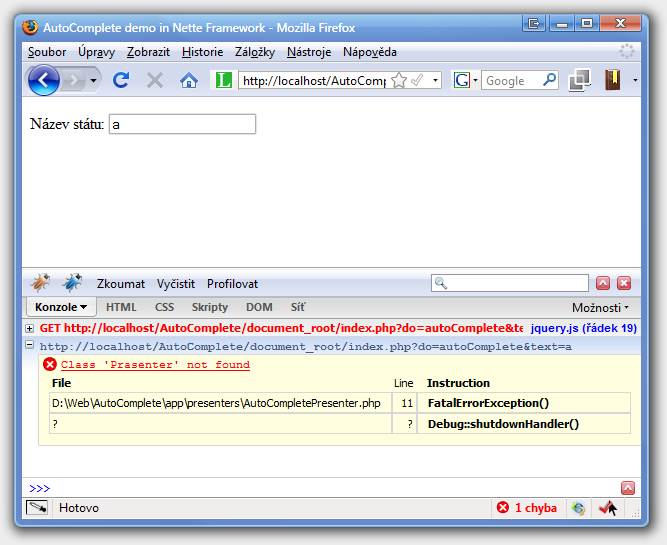Open the jquery.js (řádek 19) source link
Viewport: 667px width, 545px height.
tap(584, 328)
